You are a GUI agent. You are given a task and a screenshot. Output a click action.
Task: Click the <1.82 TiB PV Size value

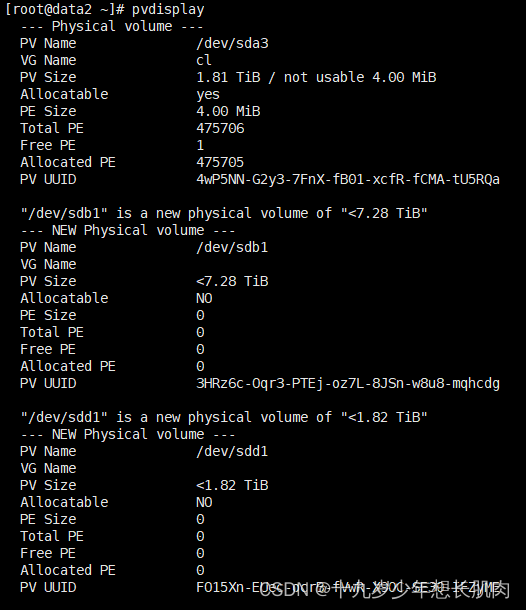tap(232, 486)
